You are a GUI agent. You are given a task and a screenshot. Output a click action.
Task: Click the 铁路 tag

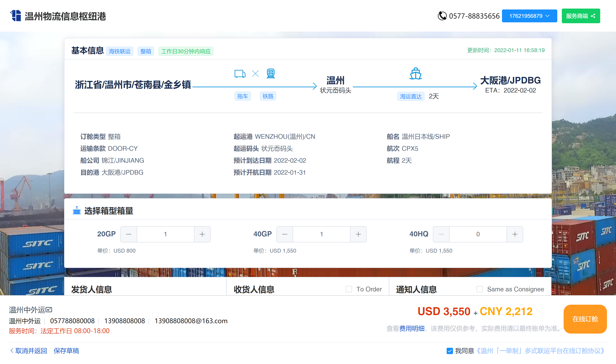pyautogui.click(x=268, y=96)
